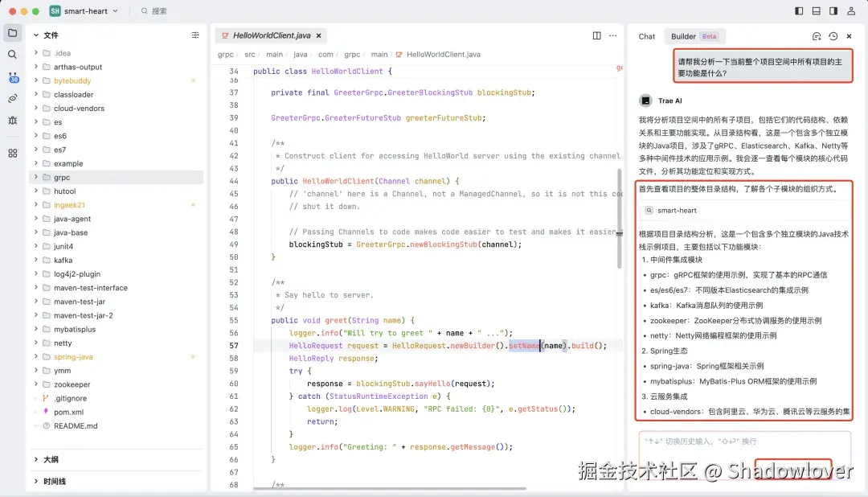Toggle the bottom panel visibility
Image resolution: width=868 pixels, height=497 pixels.
click(x=816, y=11)
